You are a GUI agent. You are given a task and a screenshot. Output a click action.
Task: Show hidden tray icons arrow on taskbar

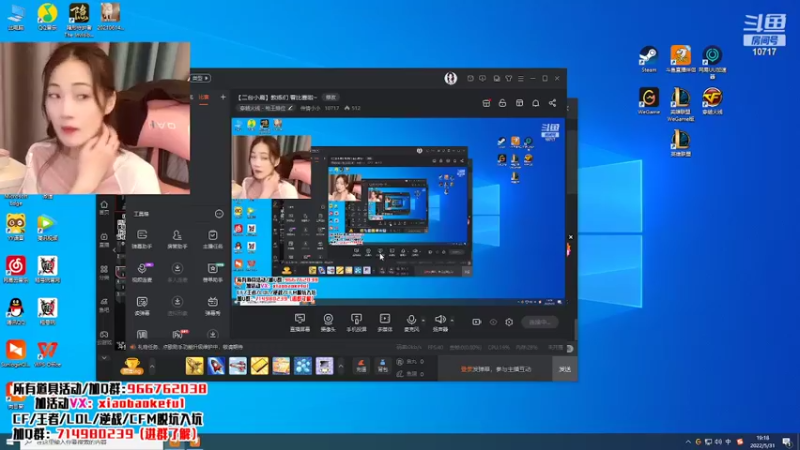click(688, 442)
